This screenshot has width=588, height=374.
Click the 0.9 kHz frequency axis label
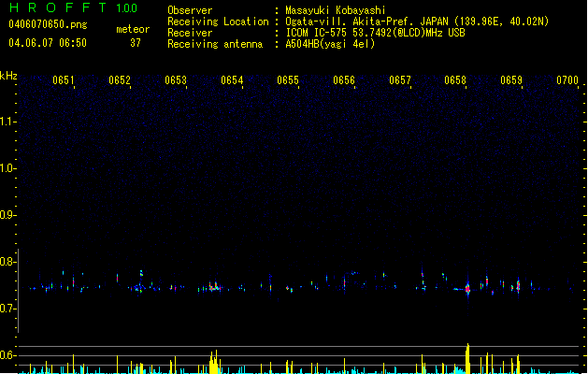pyautogui.click(x=7, y=215)
